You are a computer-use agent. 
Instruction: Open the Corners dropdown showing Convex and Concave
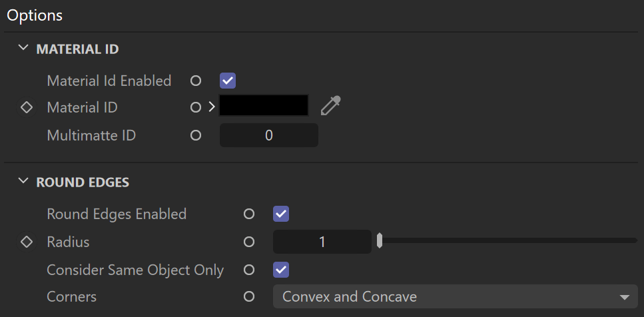pyautogui.click(x=455, y=296)
